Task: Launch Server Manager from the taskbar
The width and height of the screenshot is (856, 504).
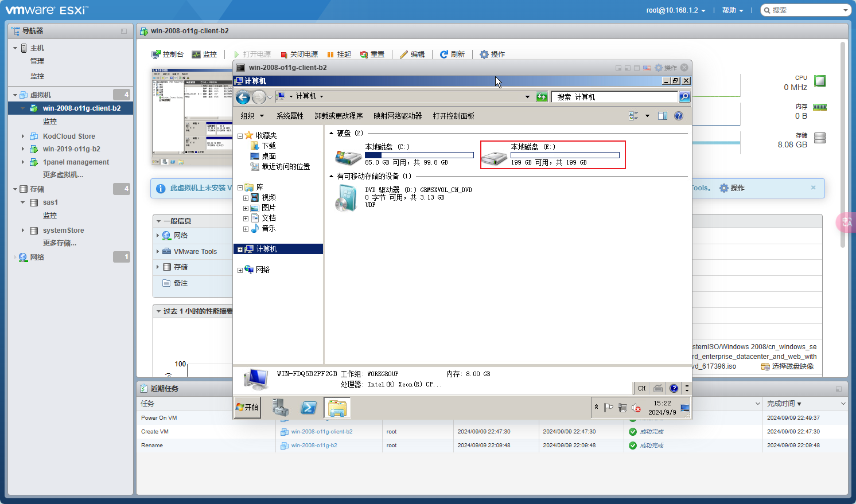Action: (x=281, y=408)
